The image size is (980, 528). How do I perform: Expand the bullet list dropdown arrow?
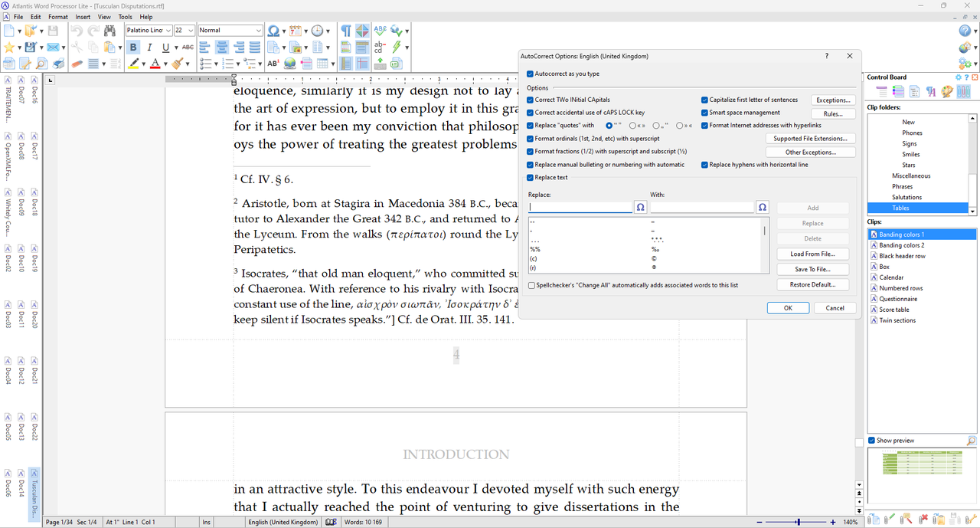[x=217, y=64]
